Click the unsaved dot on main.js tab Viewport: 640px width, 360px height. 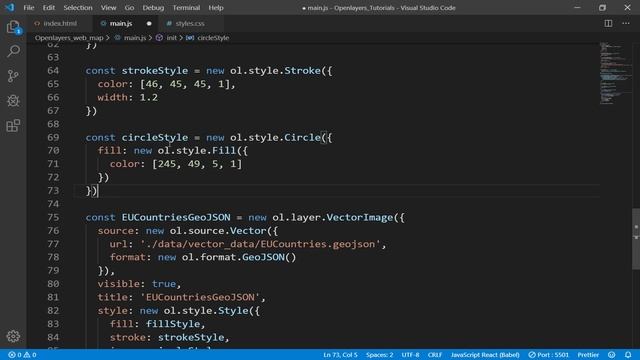149,24
